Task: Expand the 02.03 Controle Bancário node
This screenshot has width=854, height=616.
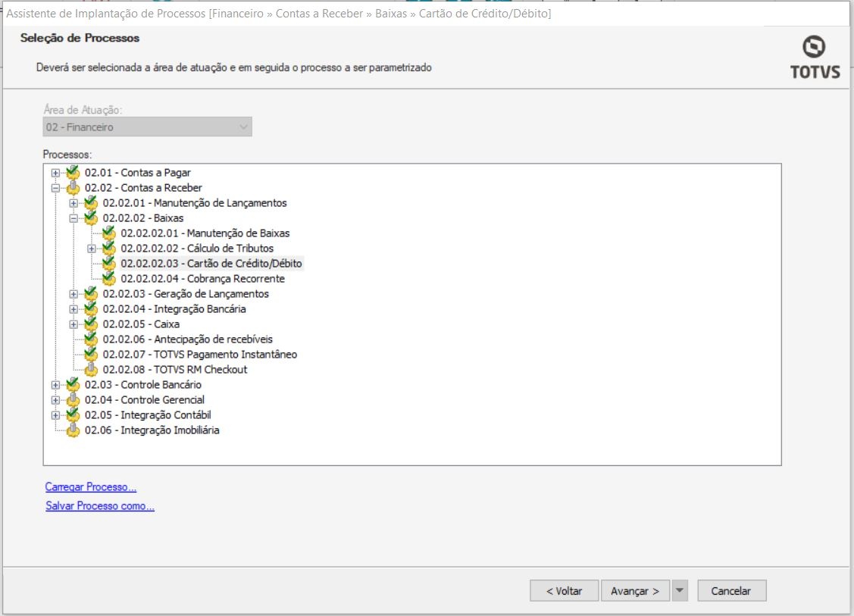Action: pyautogui.click(x=55, y=384)
